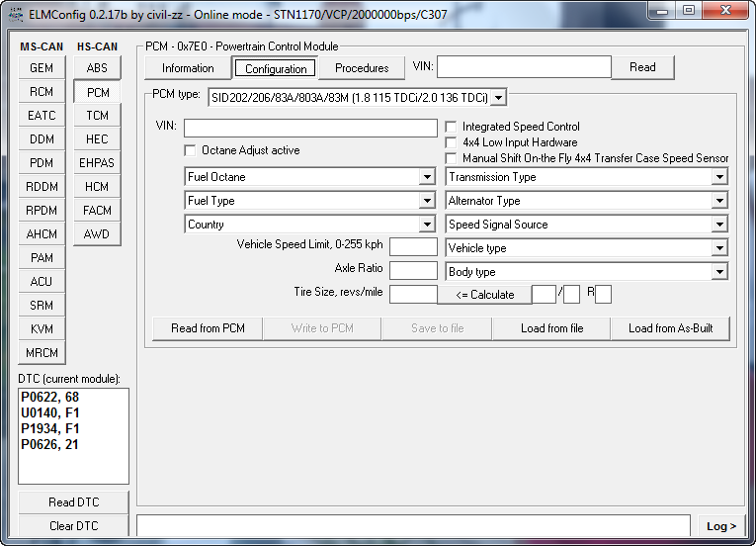Open the AWD module
This screenshot has height=546, width=756.
click(97, 234)
